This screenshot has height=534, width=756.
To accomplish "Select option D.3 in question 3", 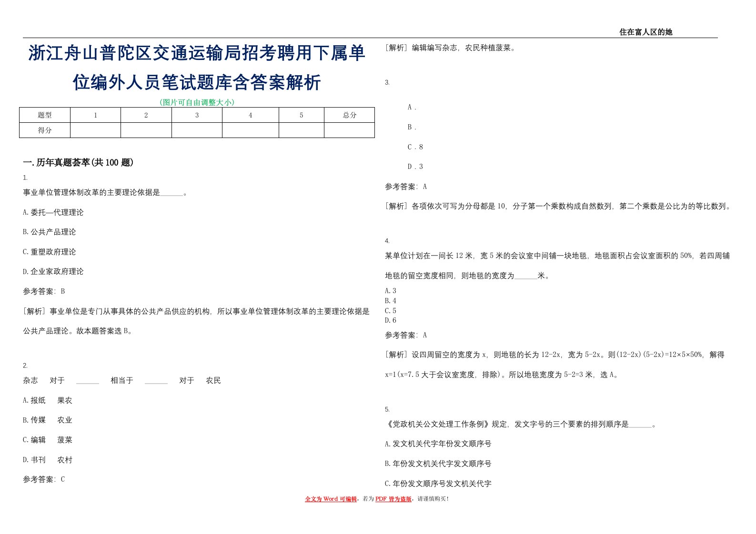I will tap(415, 167).
